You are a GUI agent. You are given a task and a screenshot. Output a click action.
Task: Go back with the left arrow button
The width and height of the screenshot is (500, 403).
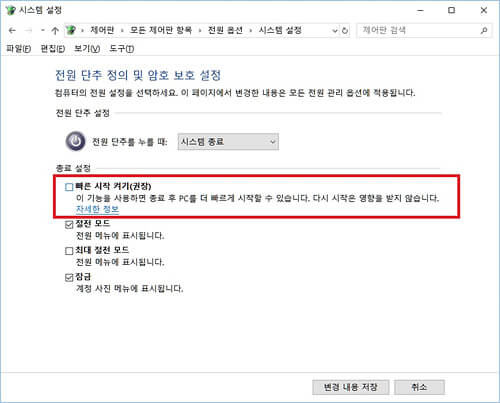tap(12, 31)
